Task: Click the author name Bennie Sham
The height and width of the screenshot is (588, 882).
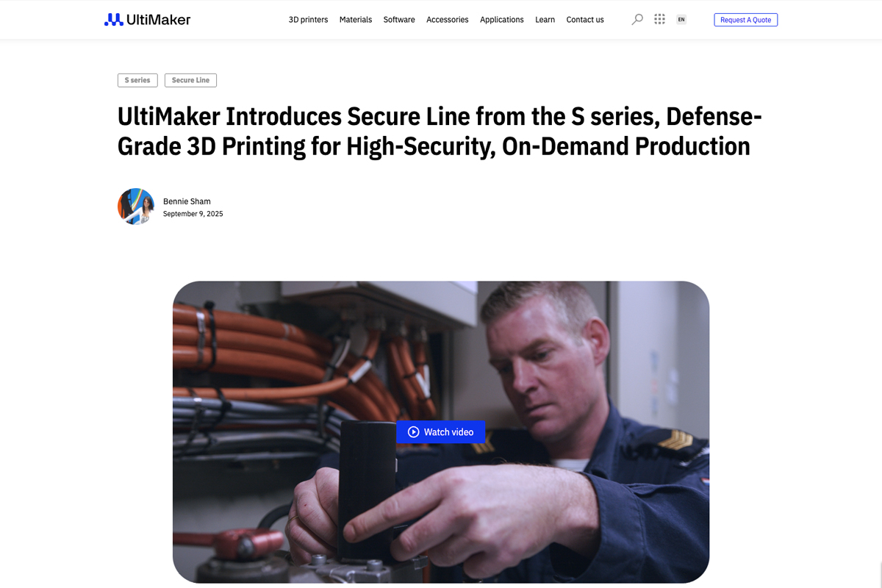Action: point(187,201)
